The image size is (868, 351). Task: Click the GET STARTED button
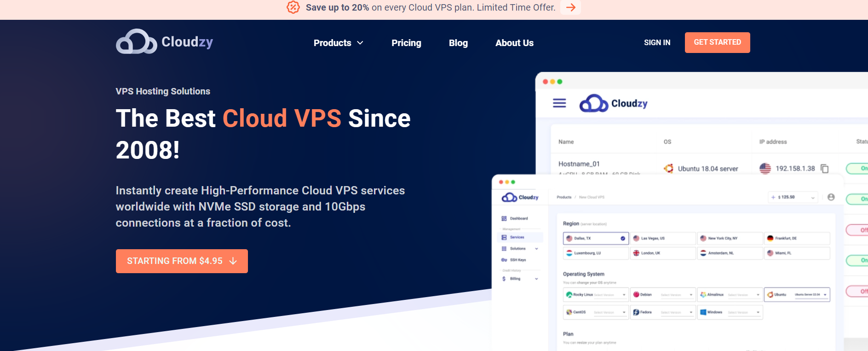pos(717,42)
